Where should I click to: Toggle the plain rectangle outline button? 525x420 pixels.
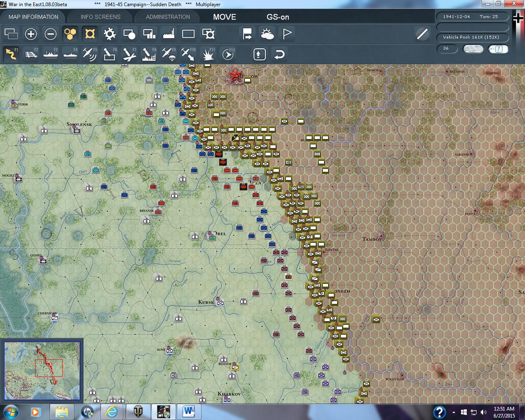[188, 34]
